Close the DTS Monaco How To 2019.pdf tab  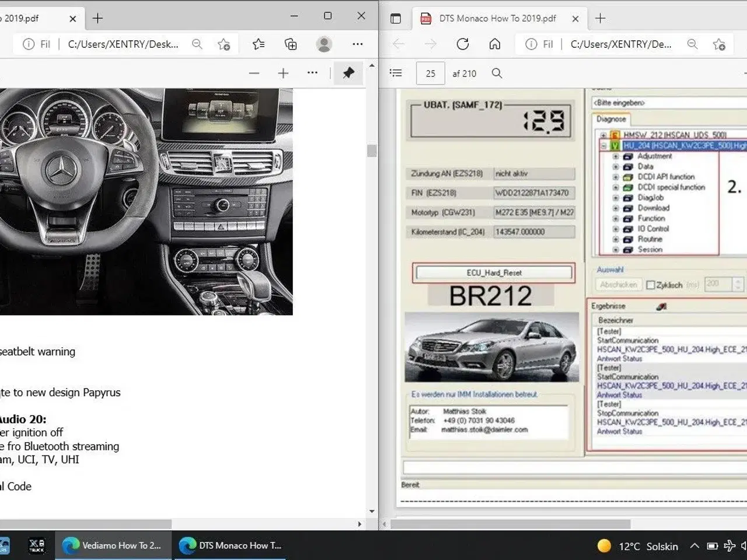point(575,19)
